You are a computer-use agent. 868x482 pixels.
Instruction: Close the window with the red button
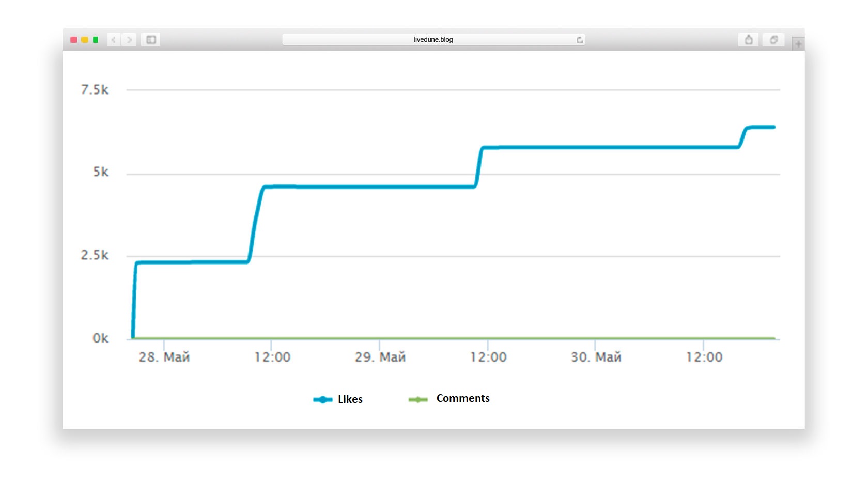[x=74, y=40]
